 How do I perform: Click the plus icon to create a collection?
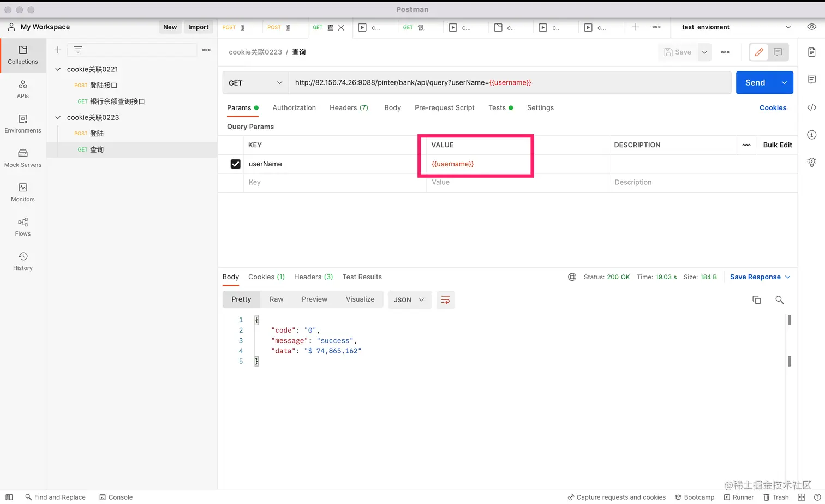pyautogui.click(x=58, y=50)
